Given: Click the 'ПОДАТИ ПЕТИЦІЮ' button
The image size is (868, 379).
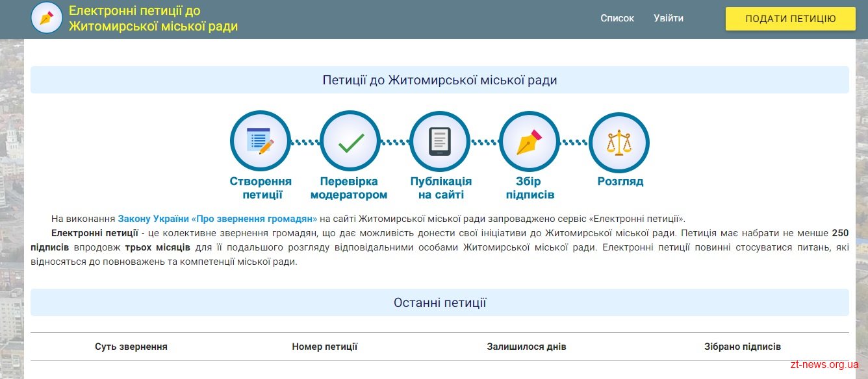Looking at the screenshot, I should coord(791,18).
